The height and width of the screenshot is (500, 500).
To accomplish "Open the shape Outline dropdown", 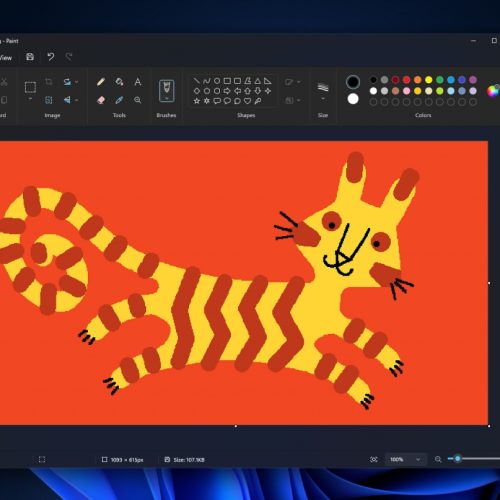I will [293, 82].
